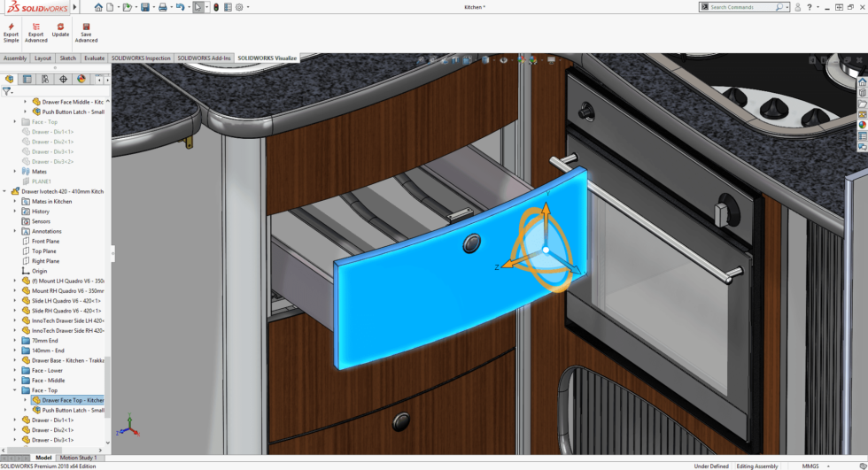Open the SOLIDWORKS Inspection tab
The height and width of the screenshot is (470, 868).
(x=141, y=58)
